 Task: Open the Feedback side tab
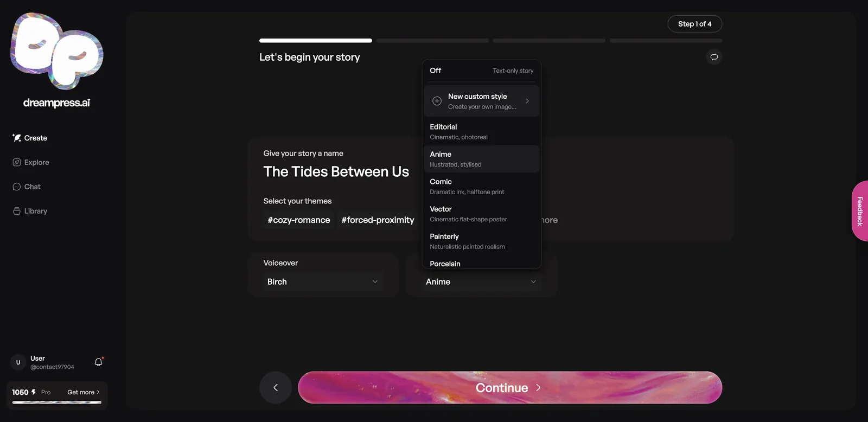[860, 211]
